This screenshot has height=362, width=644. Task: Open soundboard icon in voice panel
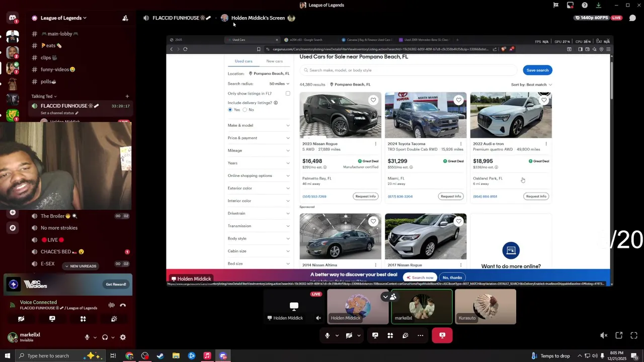(114, 319)
